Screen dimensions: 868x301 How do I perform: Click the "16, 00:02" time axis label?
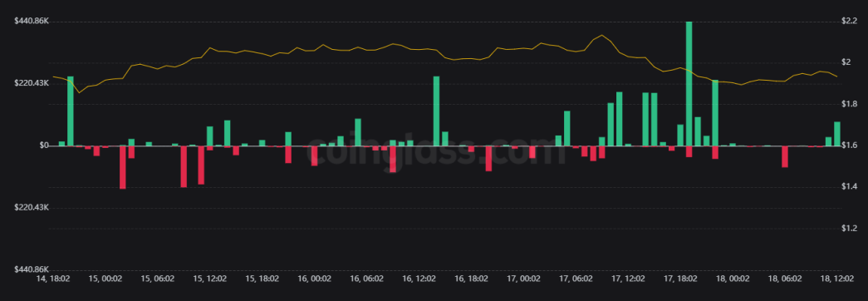pos(316,279)
